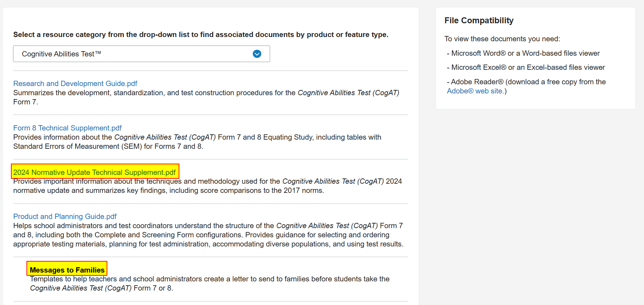Click the 'Select a resource category' instruction text
The image size is (644, 305).
[x=201, y=35]
